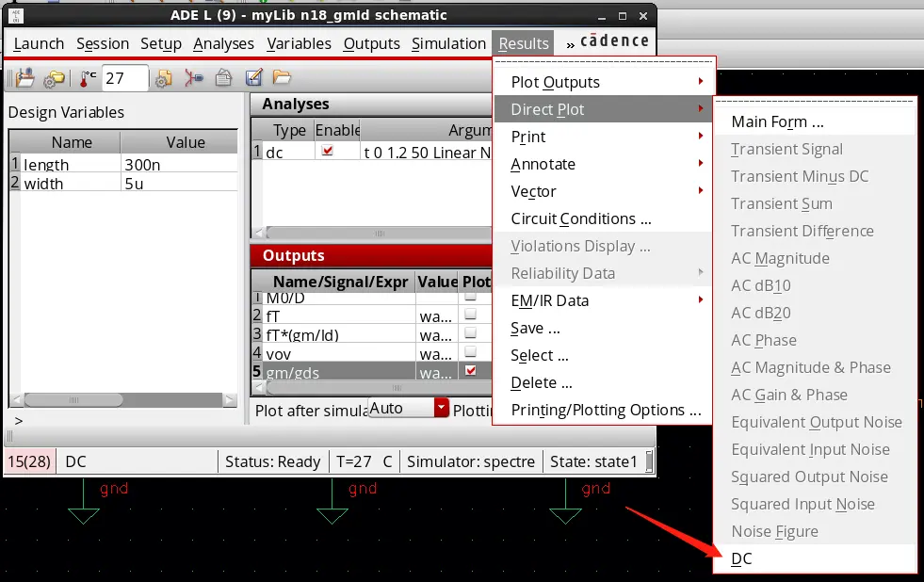Select Plot Outputs in the Results menu
924x582 pixels.
[602, 82]
